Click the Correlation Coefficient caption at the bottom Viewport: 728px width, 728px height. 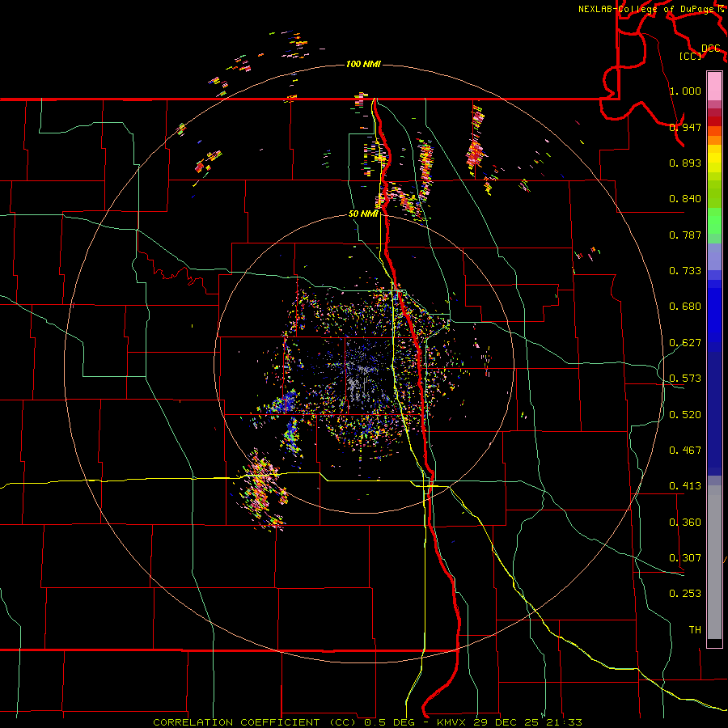(367, 722)
